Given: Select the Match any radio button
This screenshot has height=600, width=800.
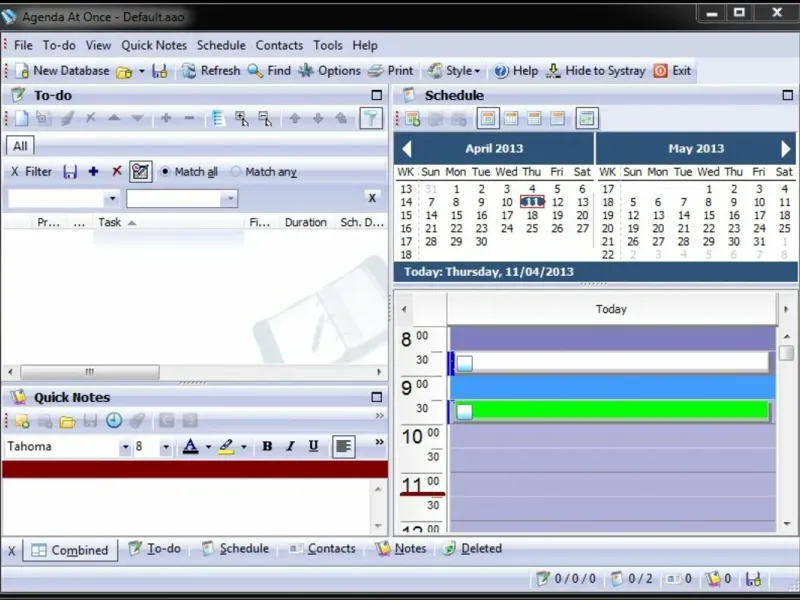Looking at the screenshot, I should pyautogui.click(x=235, y=171).
